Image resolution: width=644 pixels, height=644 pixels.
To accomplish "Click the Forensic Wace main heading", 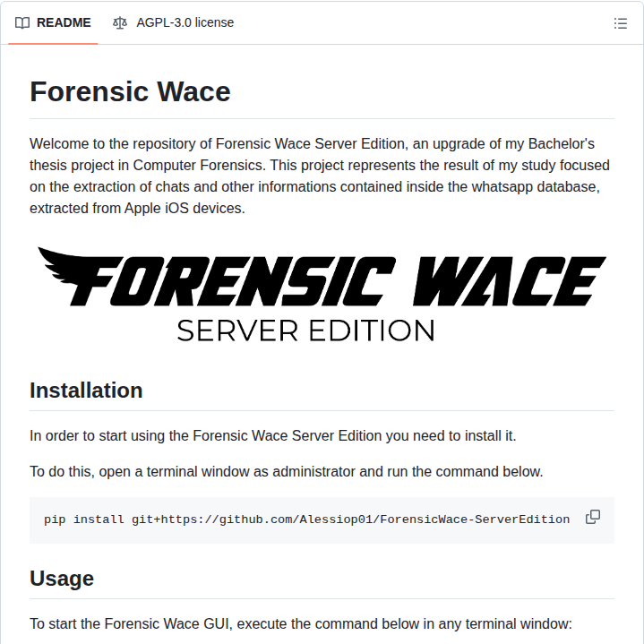I will tap(130, 91).
